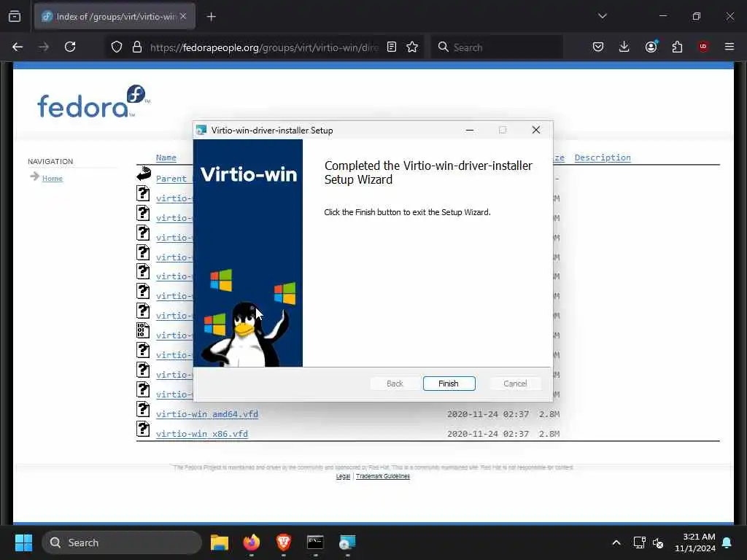Open network status tray icon

coord(639,542)
